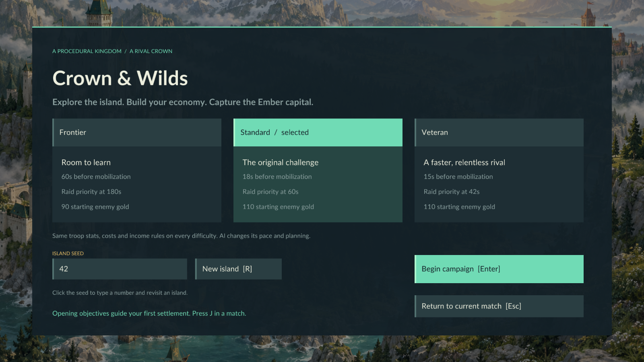Click '60s before mobilization' text

coord(96,177)
